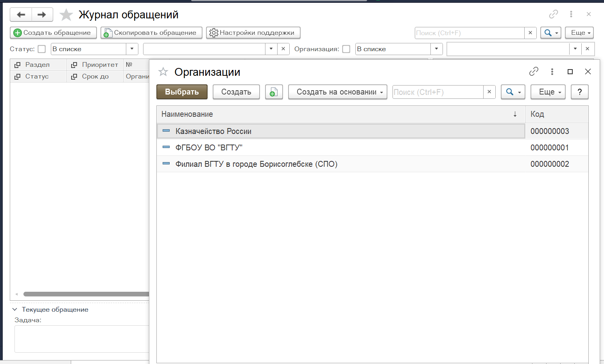Add Организации dialog to favorites via star
The width and height of the screenshot is (604, 364).
click(x=163, y=72)
